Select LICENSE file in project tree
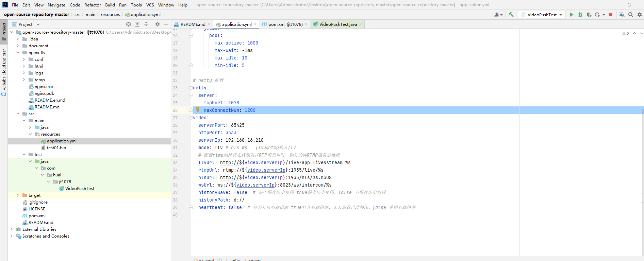This screenshot has width=644, height=261. coord(37,209)
